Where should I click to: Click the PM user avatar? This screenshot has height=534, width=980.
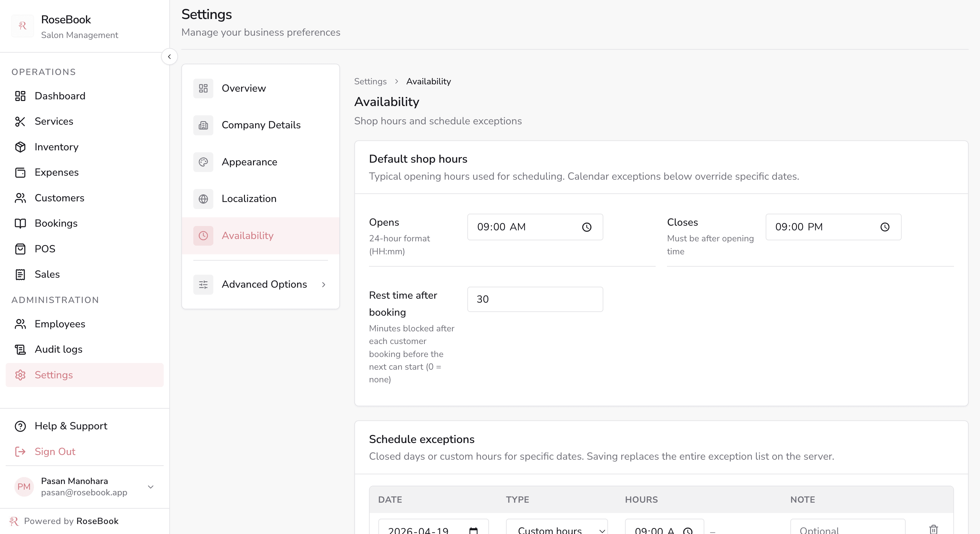pos(24,487)
